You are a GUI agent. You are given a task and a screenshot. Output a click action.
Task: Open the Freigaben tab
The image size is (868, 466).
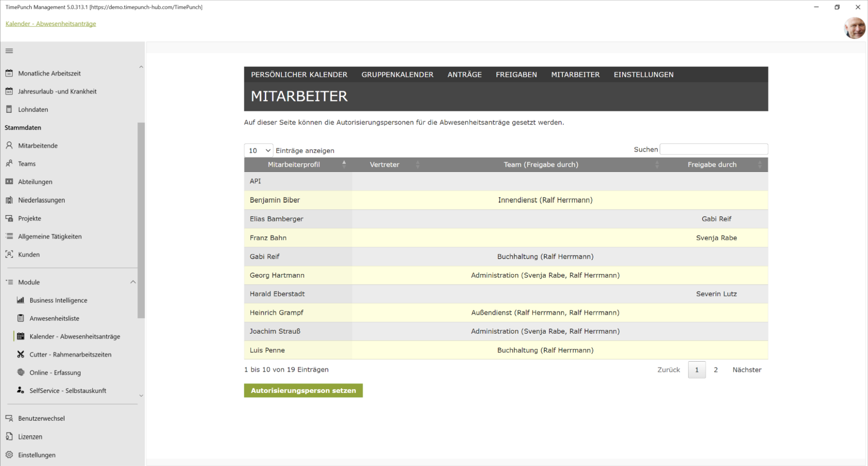[516, 75]
